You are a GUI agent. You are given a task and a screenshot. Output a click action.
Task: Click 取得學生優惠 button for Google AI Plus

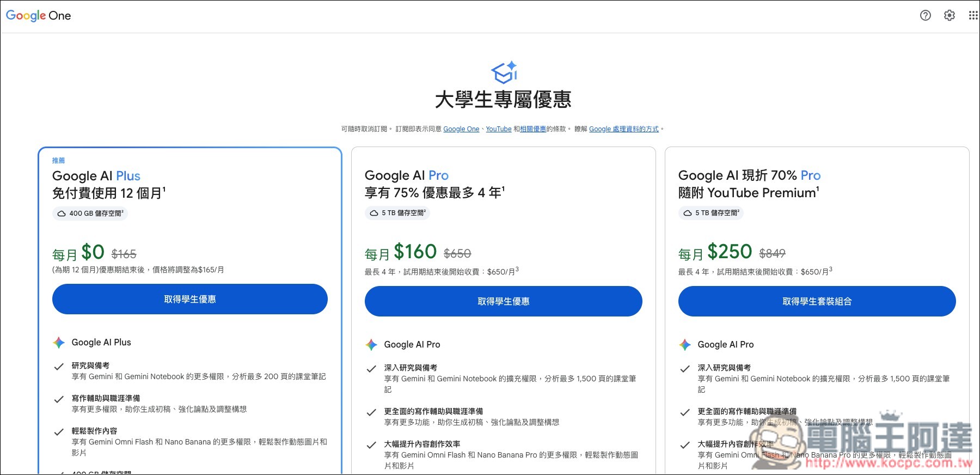[190, 299]
